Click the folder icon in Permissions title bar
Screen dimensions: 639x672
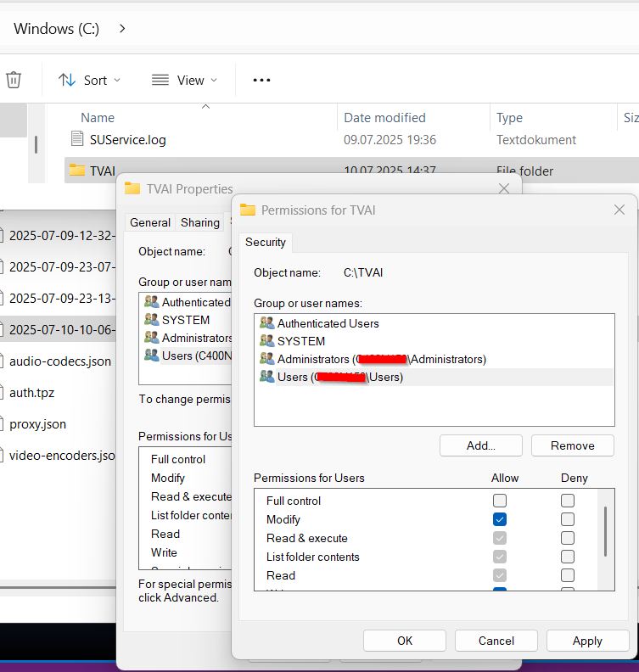(x=248, y=210)
